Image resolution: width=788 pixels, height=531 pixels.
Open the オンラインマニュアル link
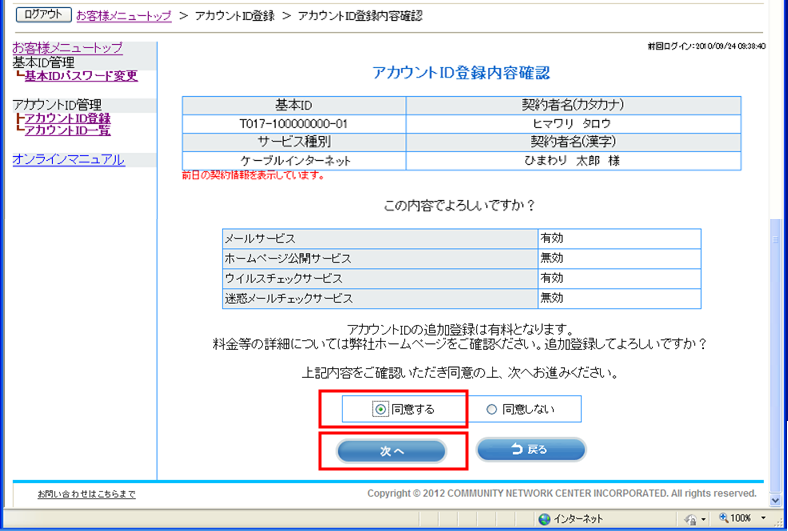pos(68,159)
